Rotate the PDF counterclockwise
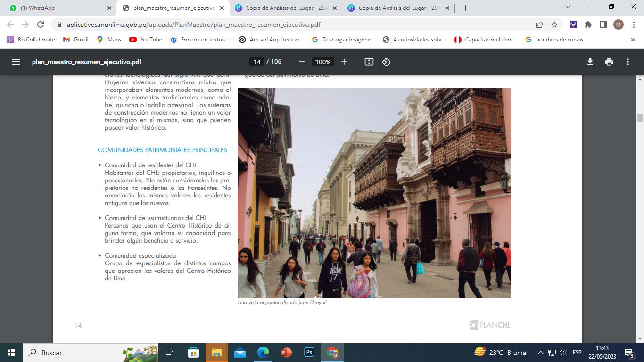Image resolution: width=644 pixels, height=362 pixels. (386, 62)
